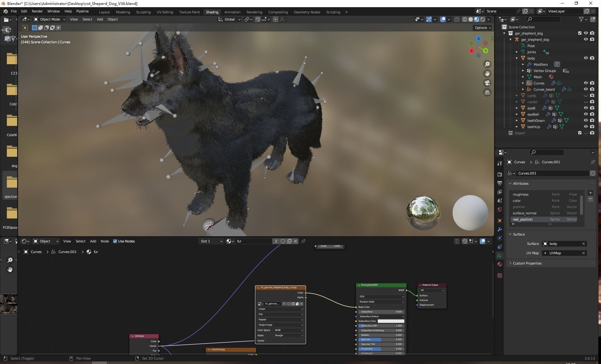Collapse the Attributes panel
The image size is (601, 364).
click(x=510, y=184)
